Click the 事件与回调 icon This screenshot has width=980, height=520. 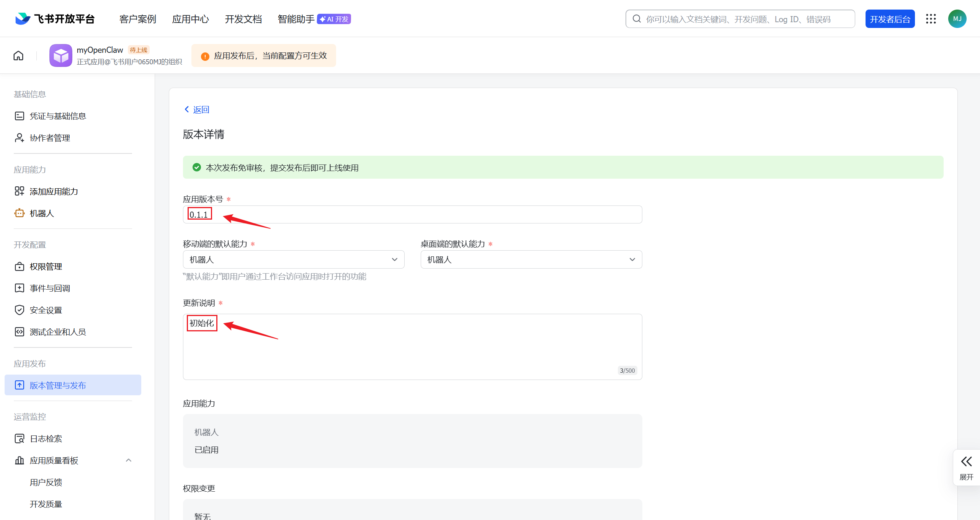(20, 288)
